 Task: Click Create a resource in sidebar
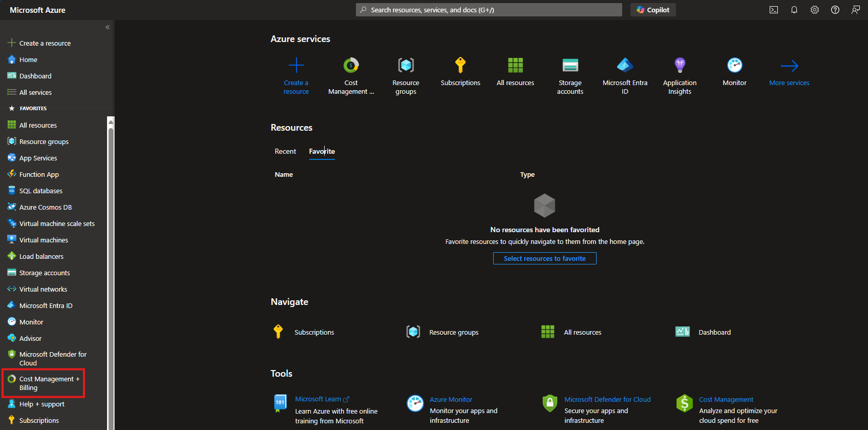(45, 43)
